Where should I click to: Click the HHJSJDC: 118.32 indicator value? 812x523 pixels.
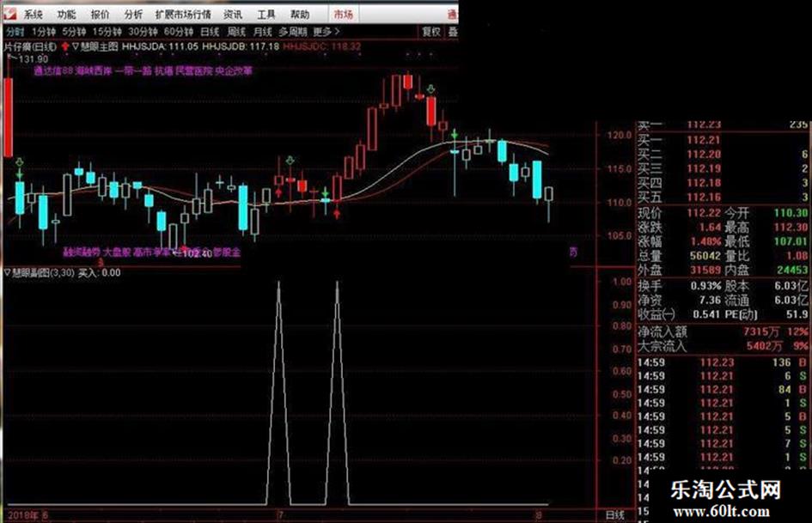coord(322,46)
